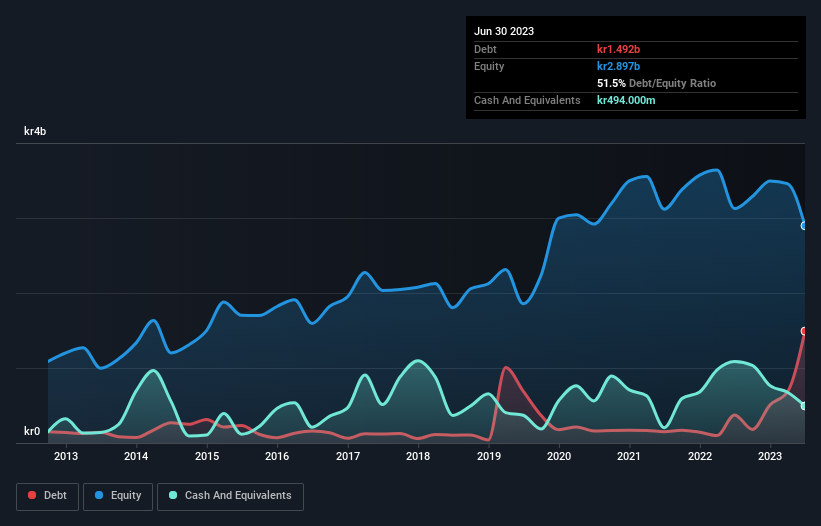821x526 pixels.
Task: Select the 2019 x-axis label
Action: (x=489, y=456)
